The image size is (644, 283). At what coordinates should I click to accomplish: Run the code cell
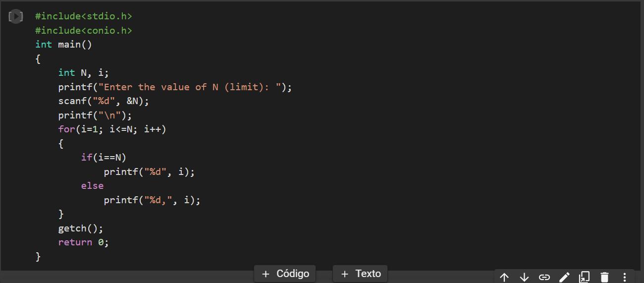point(16,16)
